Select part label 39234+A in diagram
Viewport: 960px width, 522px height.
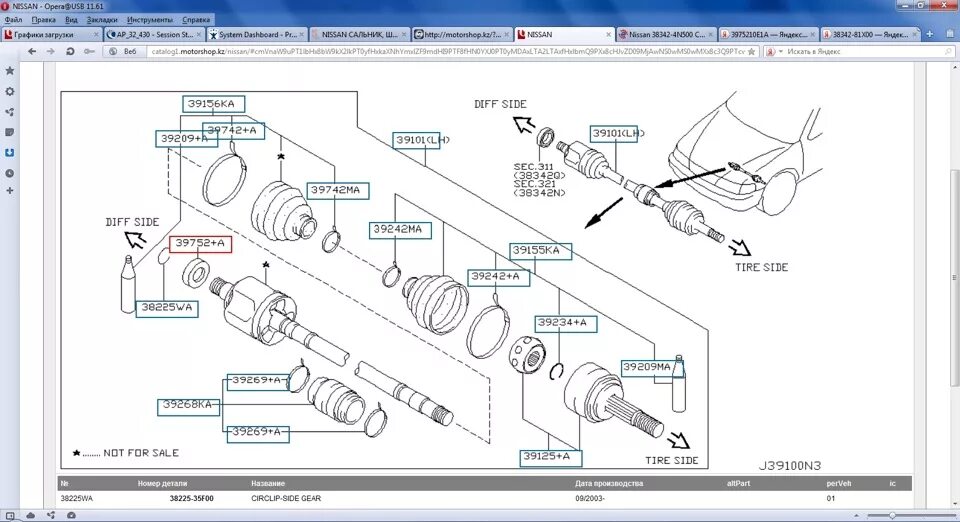click(565, 323)
